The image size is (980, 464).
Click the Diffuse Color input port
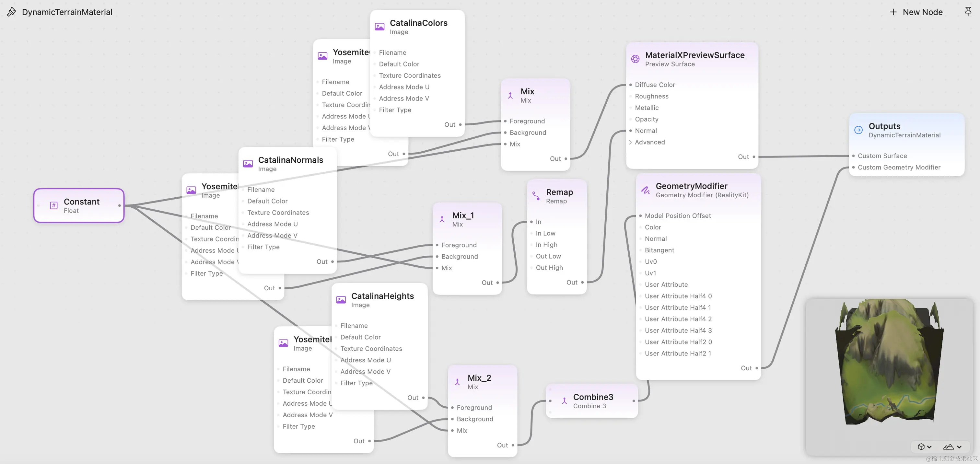[630, 85]
